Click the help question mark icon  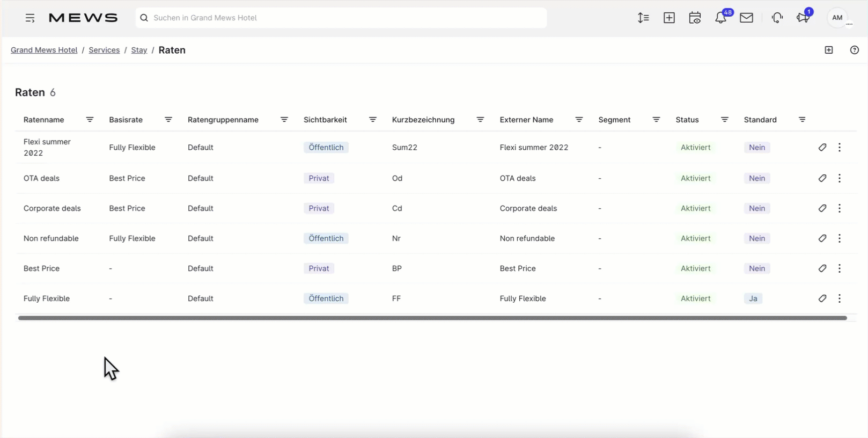[854, 50]
